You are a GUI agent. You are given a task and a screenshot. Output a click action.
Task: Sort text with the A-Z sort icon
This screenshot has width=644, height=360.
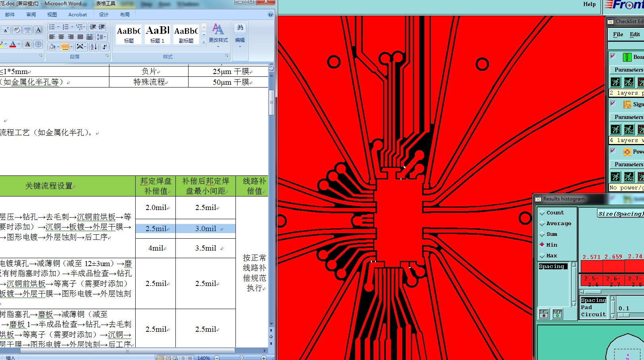94,47
